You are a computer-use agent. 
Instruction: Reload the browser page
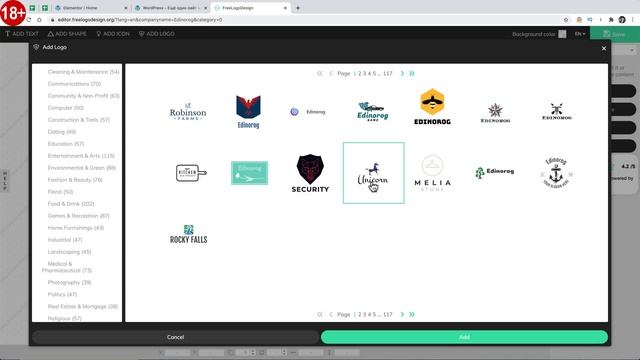coord(29,20)
